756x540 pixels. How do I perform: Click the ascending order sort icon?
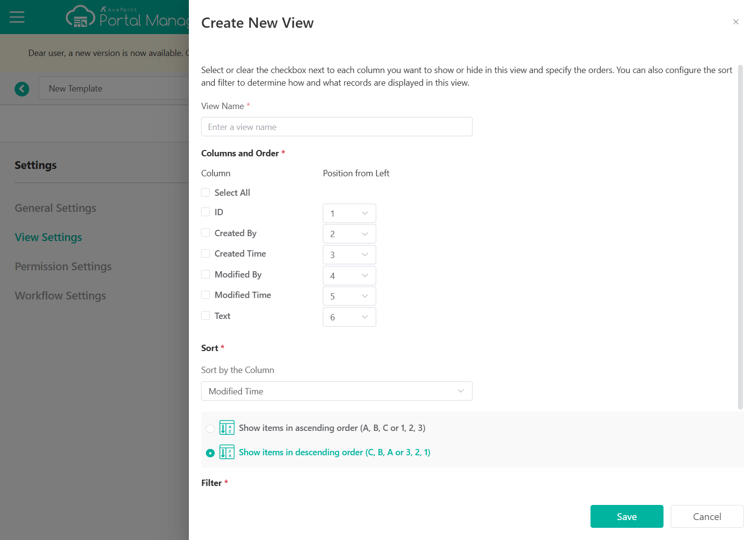pyautogui.click(x=227, y=428)
